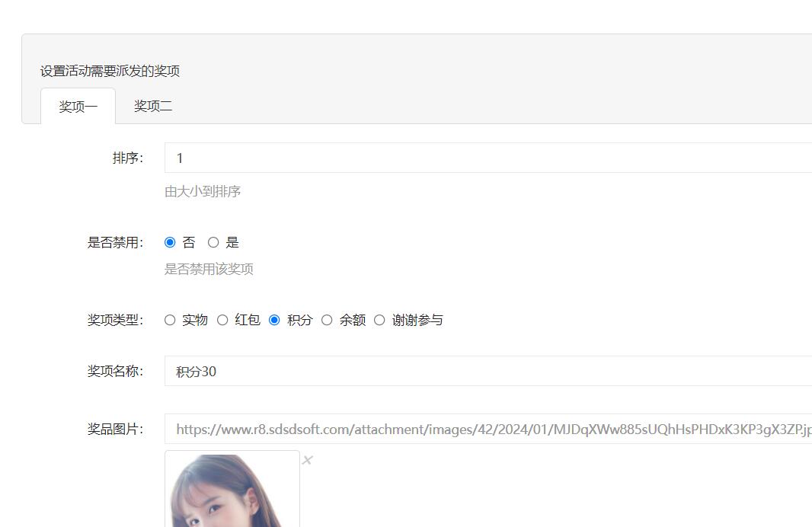Click the 排序 input field
812x527 pixels.
[x=488, y=158]
